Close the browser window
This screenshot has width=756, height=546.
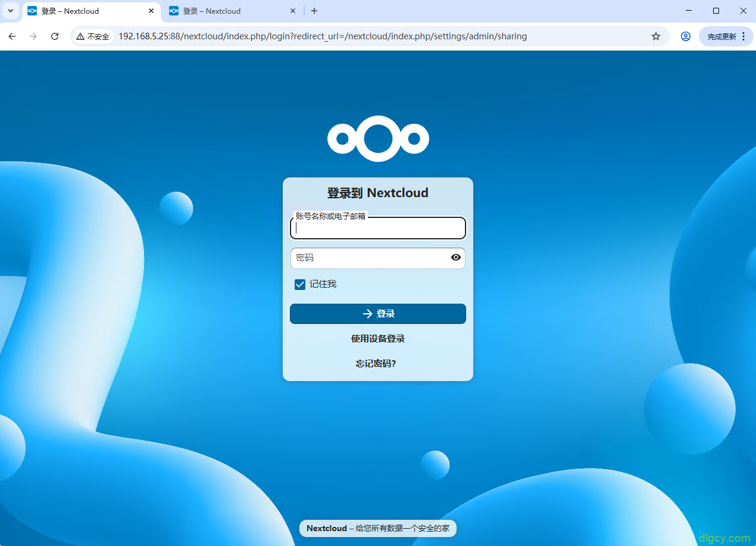743,11
